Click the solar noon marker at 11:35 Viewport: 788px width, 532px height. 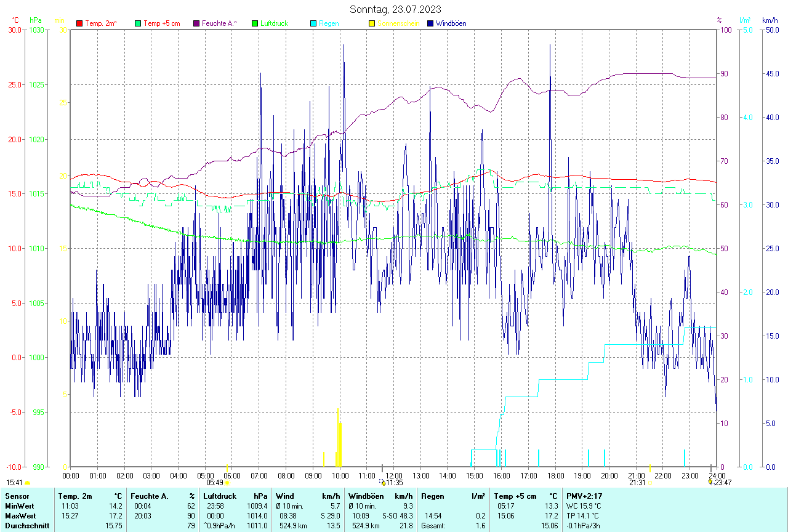pyautogui.click(x=383, y=483)
